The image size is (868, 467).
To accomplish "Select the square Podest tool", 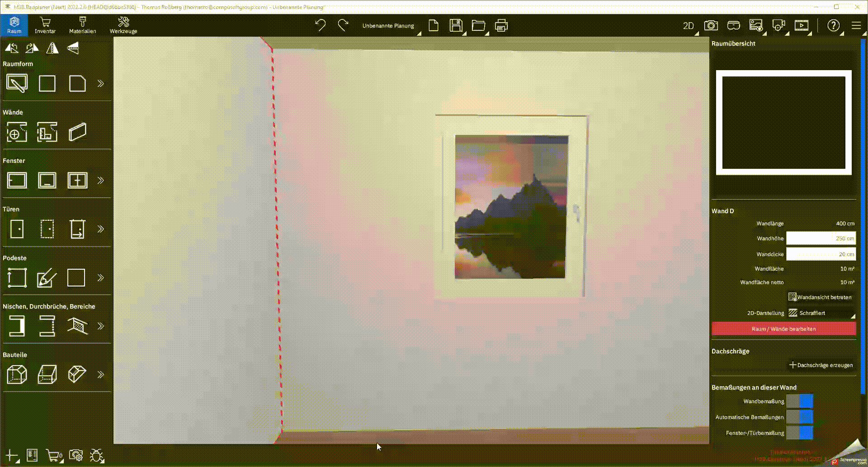I will coord(76,278).
